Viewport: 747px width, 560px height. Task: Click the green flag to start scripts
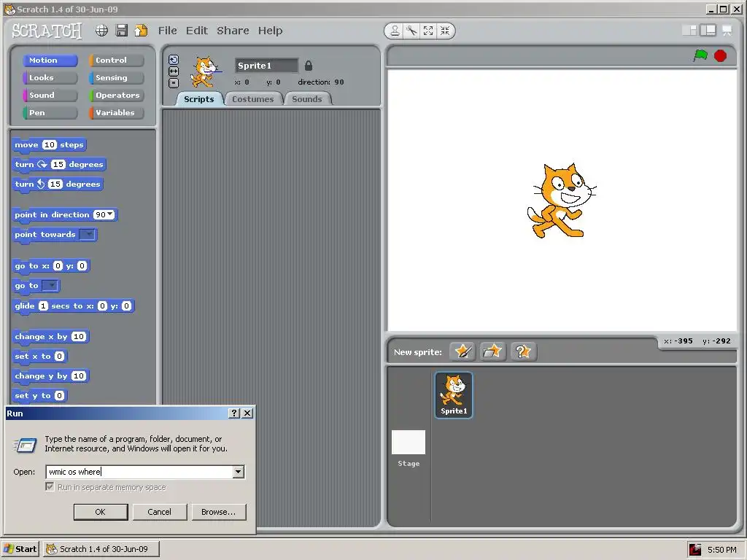pos(700,55)
